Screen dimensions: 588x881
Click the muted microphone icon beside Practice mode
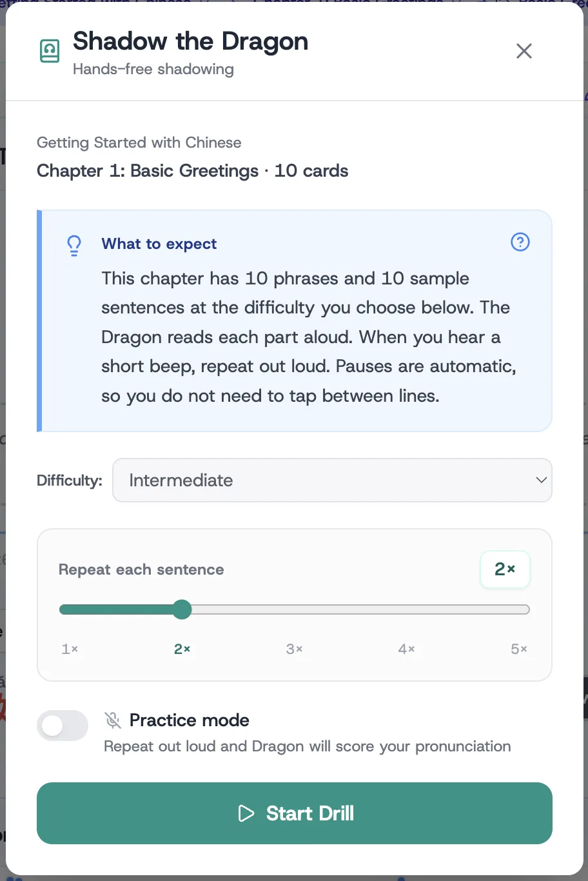point(113,720)
